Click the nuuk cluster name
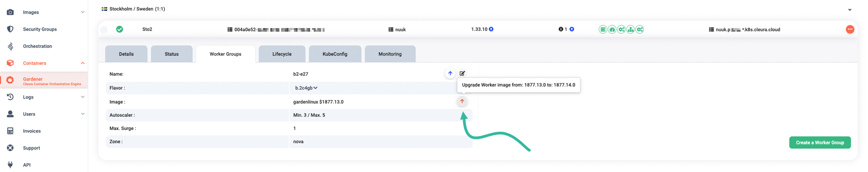This screenshot has height=172, width=868. (401, 29)
